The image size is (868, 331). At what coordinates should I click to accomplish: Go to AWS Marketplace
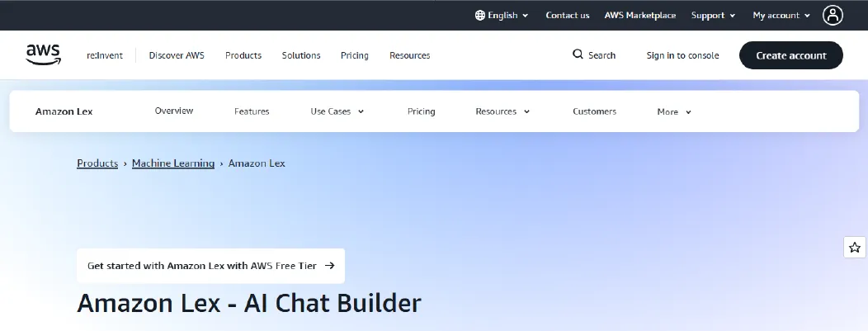point(640,16)
